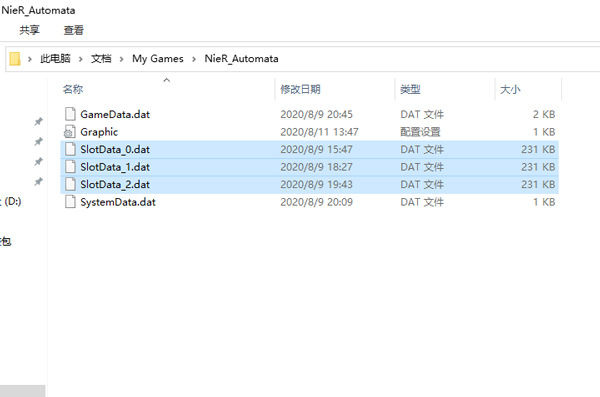Select the SlotData_0.dat file icon
Viewport: 600px width, 397px height.
click(70, 149)
